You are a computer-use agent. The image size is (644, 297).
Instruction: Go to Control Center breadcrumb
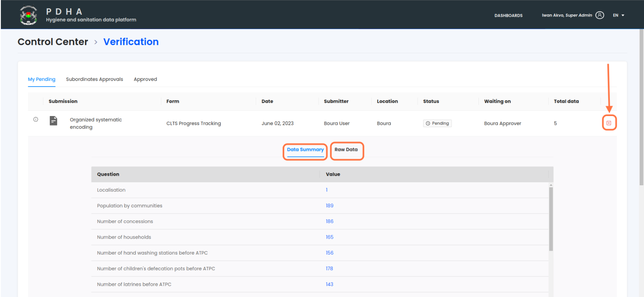tap(53, 42)
